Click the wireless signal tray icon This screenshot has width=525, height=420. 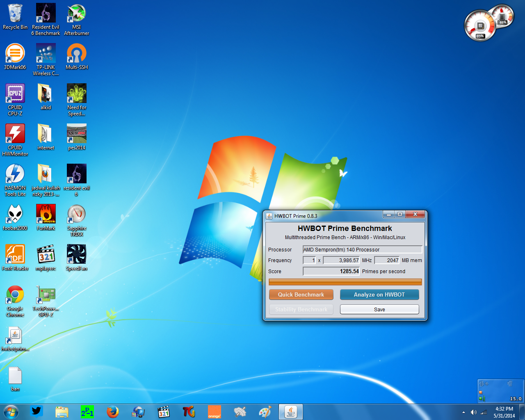[484, 412]
